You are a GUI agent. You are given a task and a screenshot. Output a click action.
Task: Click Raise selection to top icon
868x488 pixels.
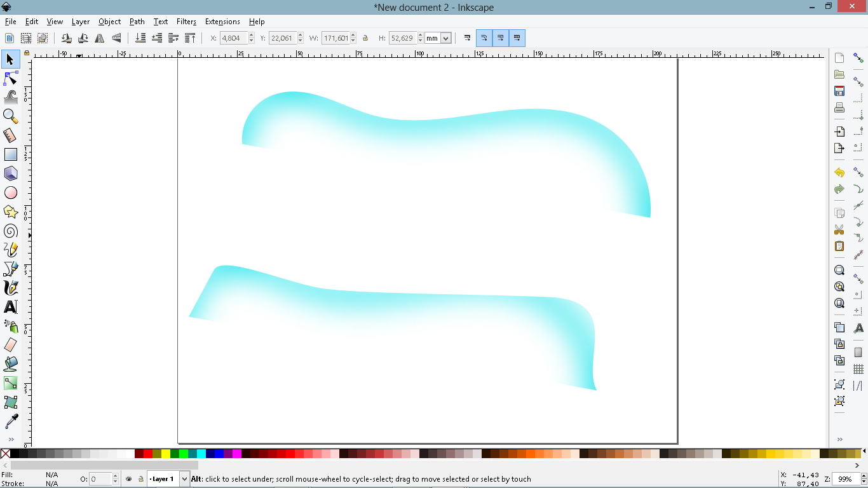(x=189, y=38)
